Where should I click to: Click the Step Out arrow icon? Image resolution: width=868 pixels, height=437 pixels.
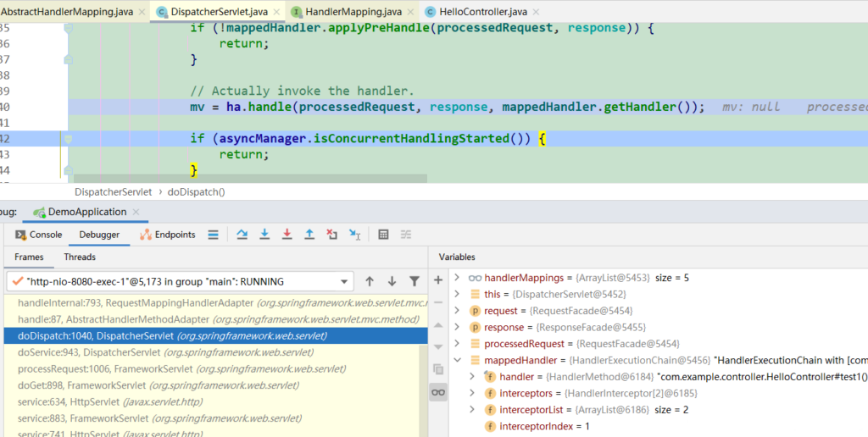(x=309, y=235)
